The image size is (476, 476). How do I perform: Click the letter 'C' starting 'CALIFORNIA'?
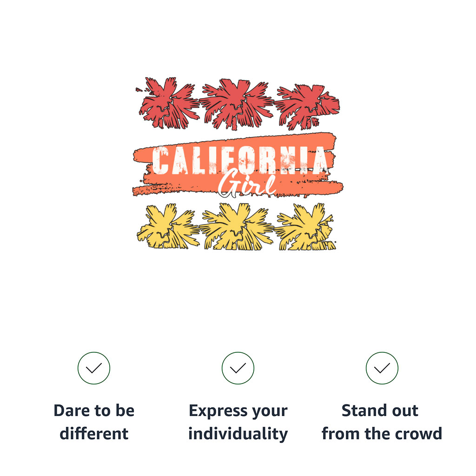(x=160, y=160)
